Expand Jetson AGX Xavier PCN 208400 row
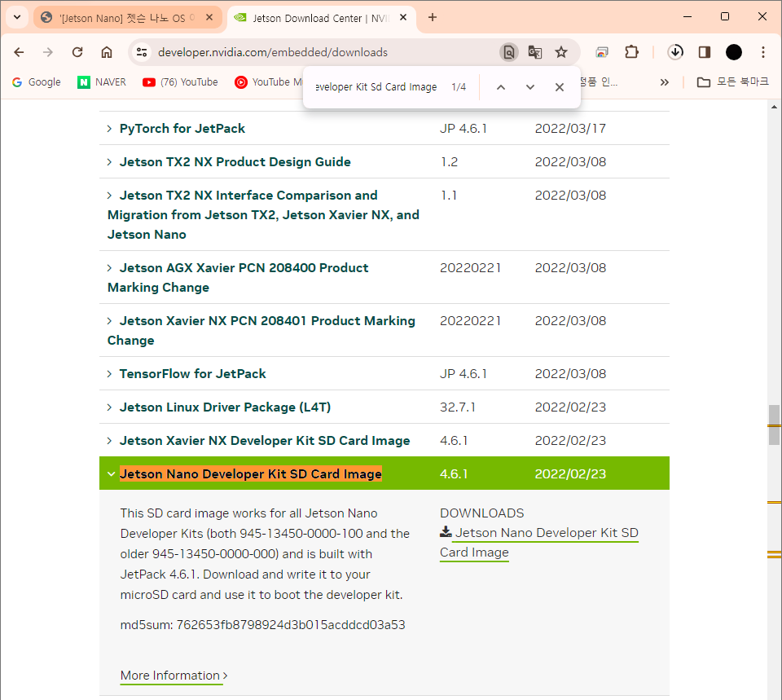 pyautogui.click(x=238, y=277)
